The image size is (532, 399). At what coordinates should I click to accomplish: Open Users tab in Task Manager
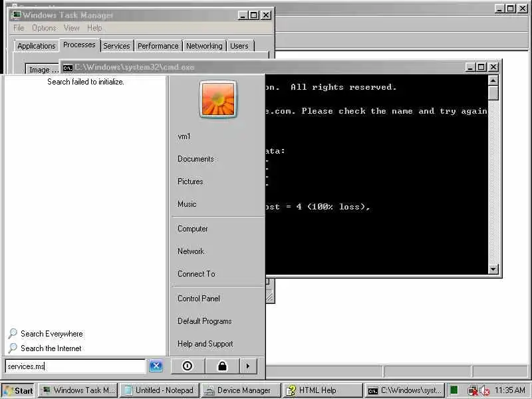(239, 46)
